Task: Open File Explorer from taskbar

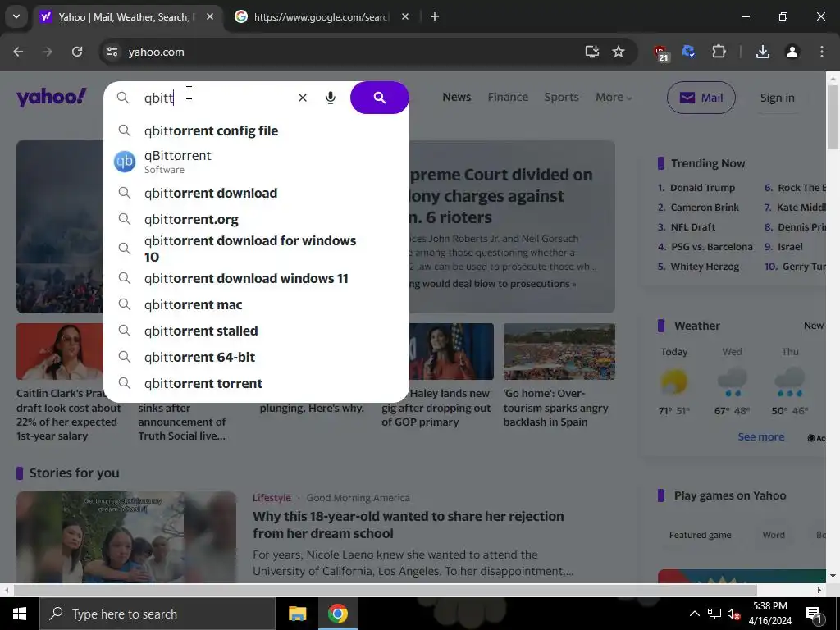Action: 297,614
